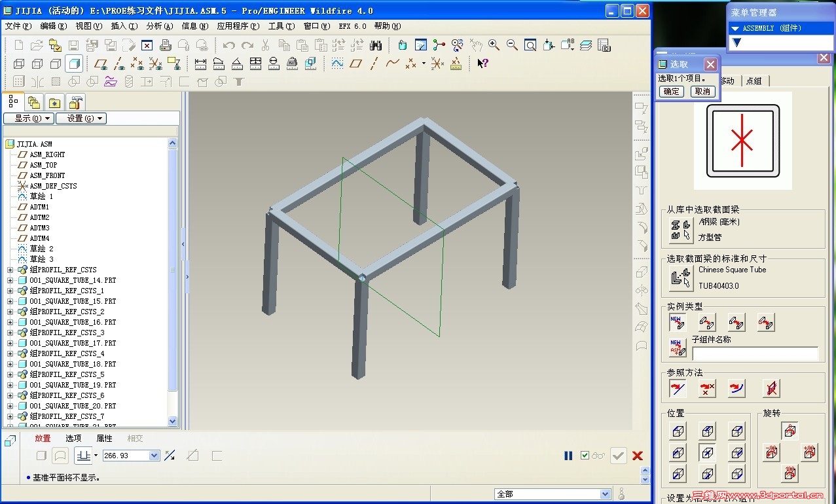Select ASM_FRONT in the model tree

(x=47, y=175)
